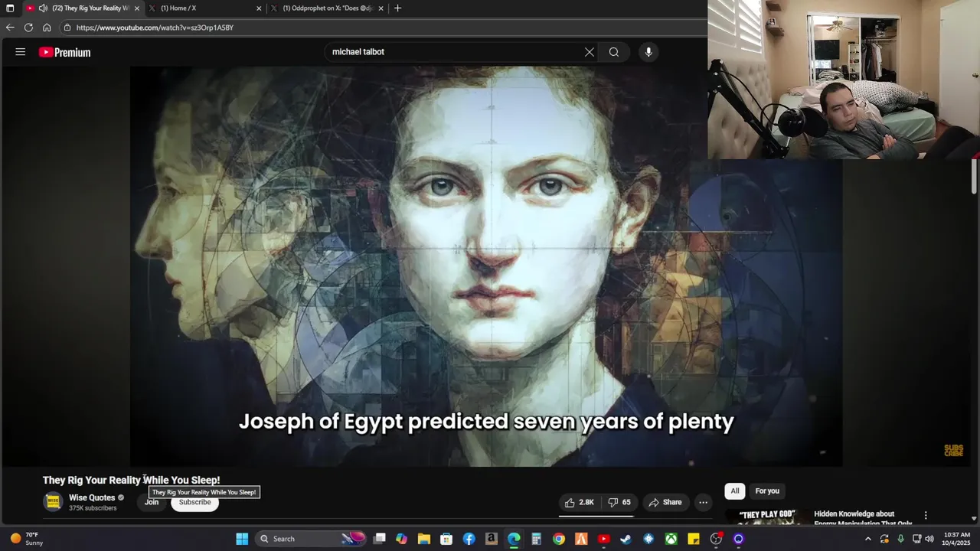Go to the YouTube Premium home logo
This screenshot has height=551, width=980.
[x=64, y=52]
